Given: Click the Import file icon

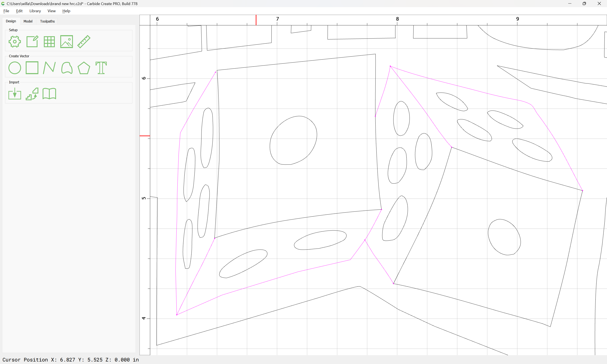Looking at the screenshot, I should 15,94.
